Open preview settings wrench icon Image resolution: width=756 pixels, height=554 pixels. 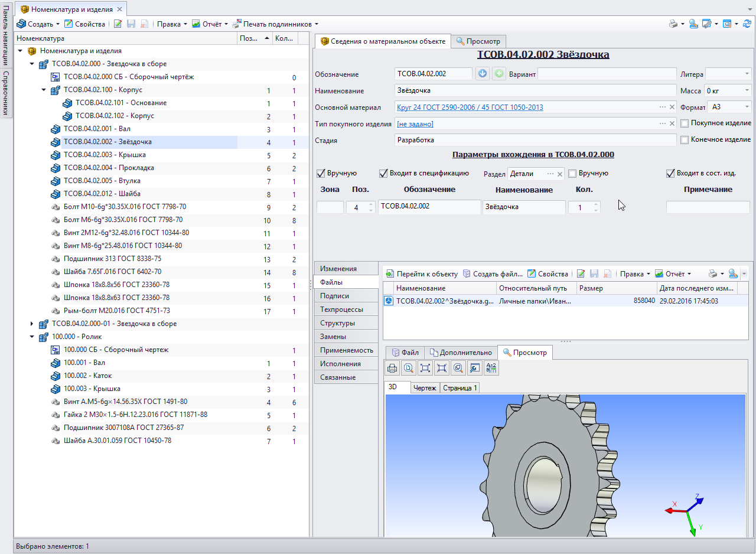(474, 369)
